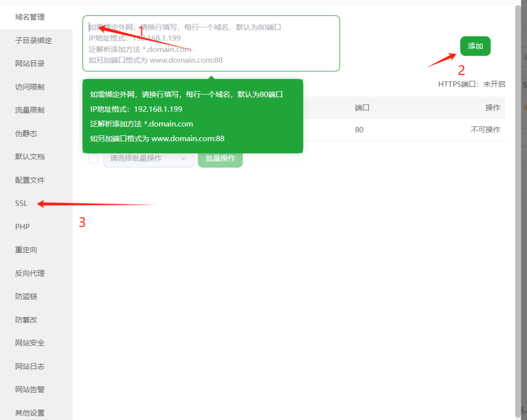527x420 pixels.
Task: Open the 域名管理 tab
Action: (30, 17)
